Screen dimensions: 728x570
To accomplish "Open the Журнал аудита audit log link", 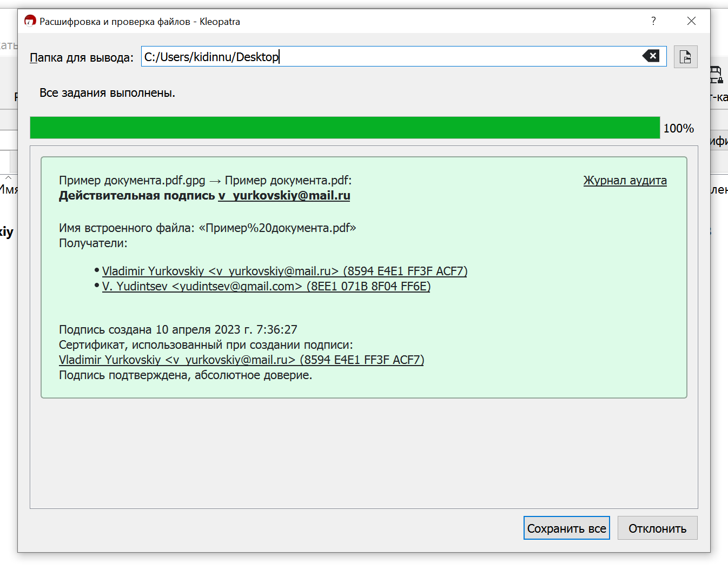I will pyautogui.click(x=625, y=181).
